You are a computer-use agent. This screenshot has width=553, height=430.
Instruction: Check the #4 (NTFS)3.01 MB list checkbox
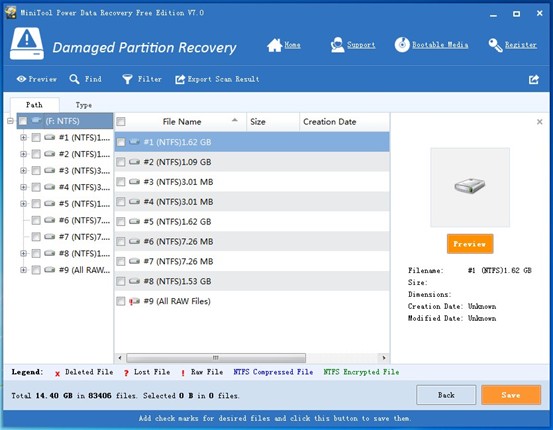coord(121,202)
